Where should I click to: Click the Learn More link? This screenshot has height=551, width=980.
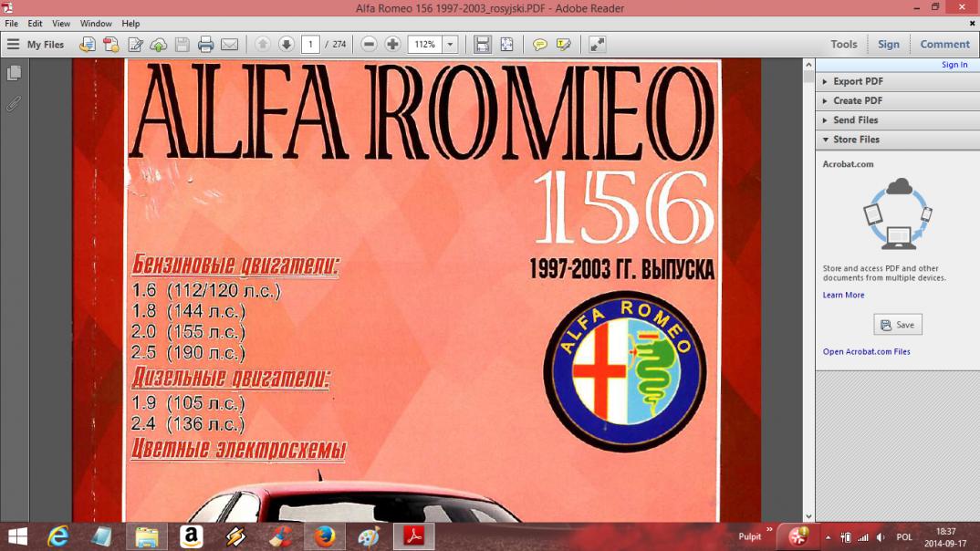[843, 295]
